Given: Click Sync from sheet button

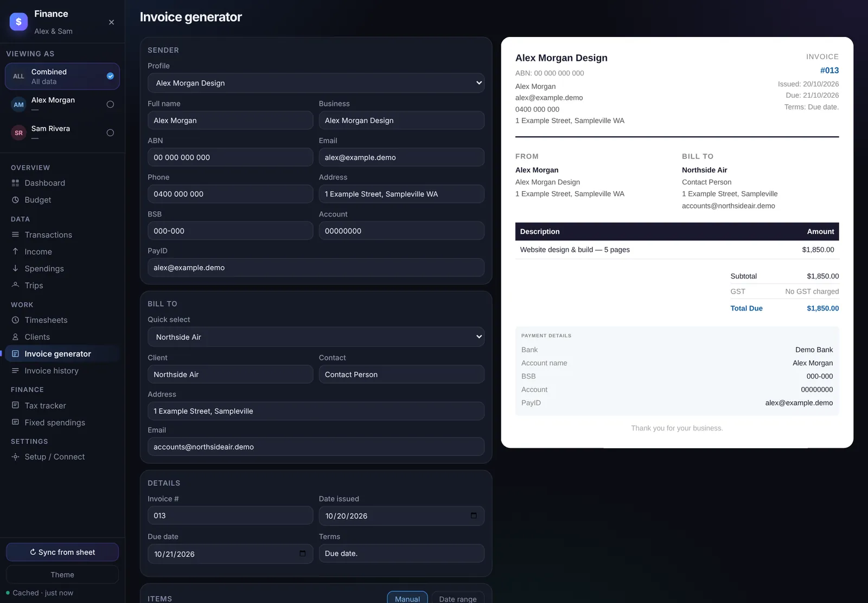Looking at the screenshot, I should [x=62, y=552].
